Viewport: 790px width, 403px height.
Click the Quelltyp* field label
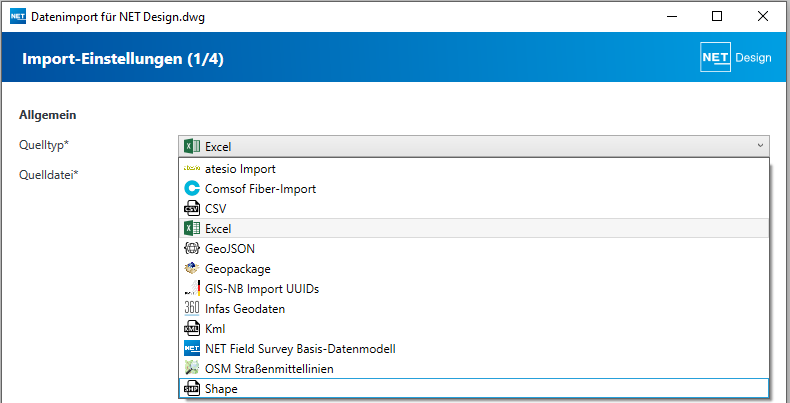[44, 145]
